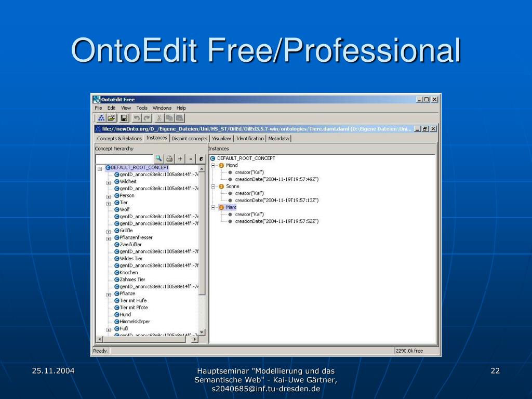
Task: Open the Metadata tab
Action: [278, 138]
